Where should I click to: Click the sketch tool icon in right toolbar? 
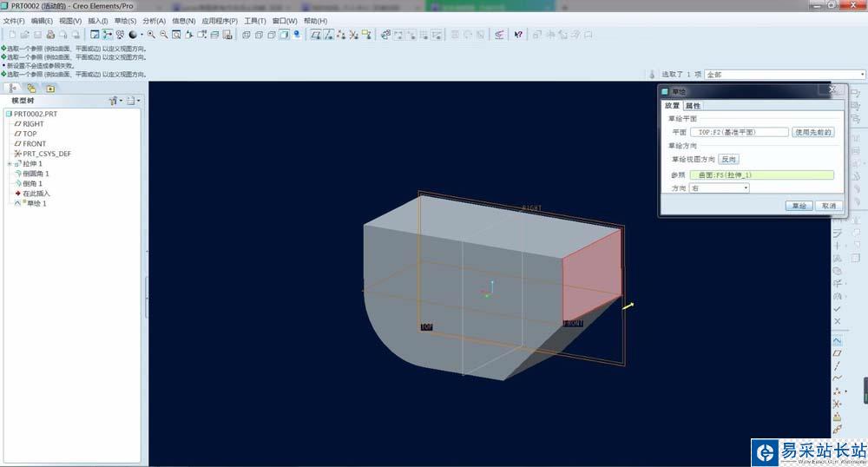tap(837, 339)
